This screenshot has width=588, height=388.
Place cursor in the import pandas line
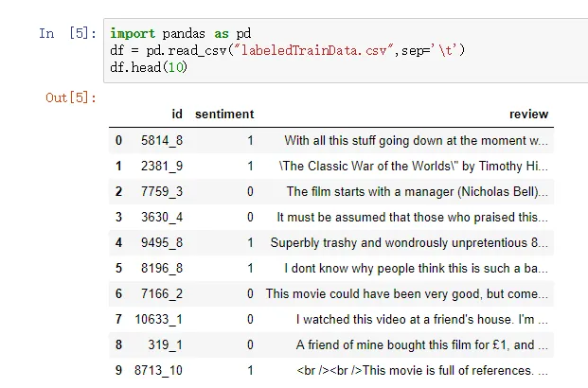pos(180,34)
